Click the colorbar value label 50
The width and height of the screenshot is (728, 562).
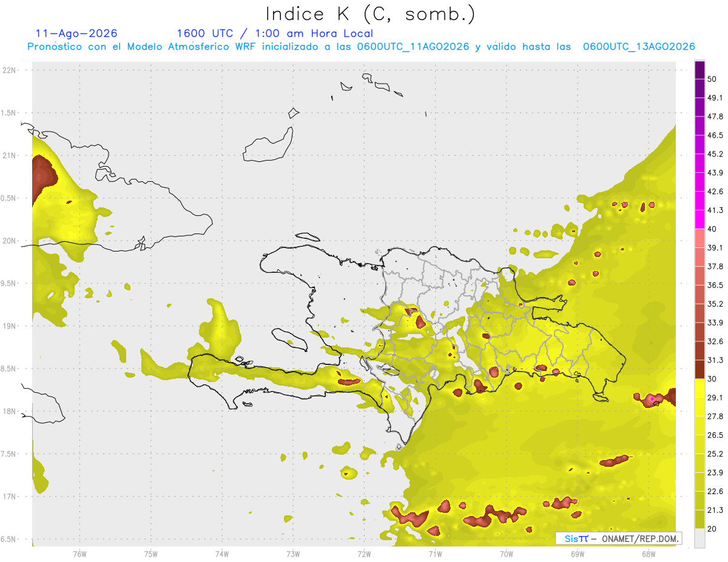coord(712,79)
